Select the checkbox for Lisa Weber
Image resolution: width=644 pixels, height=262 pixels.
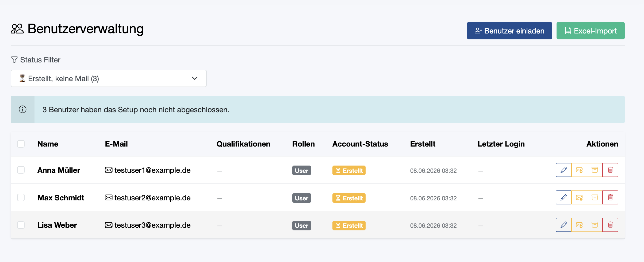click(21, 225)
